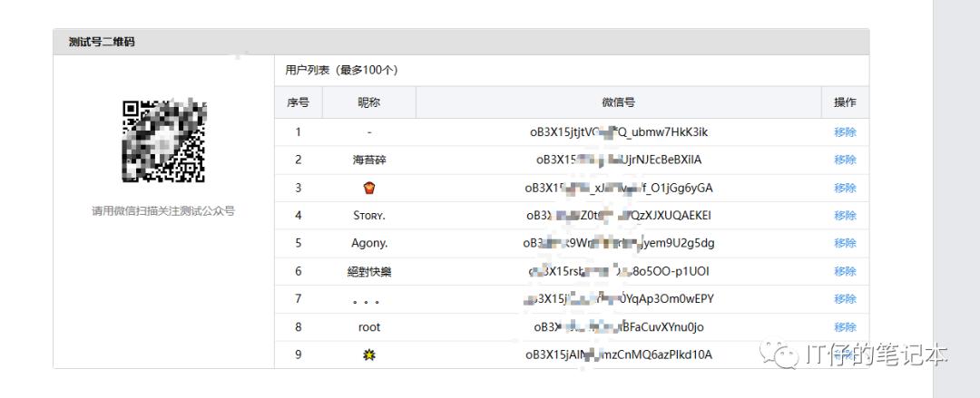This screenshot has width=980, height=398.
Task: Click the 昵称 column header
Action: click(369, 102)
